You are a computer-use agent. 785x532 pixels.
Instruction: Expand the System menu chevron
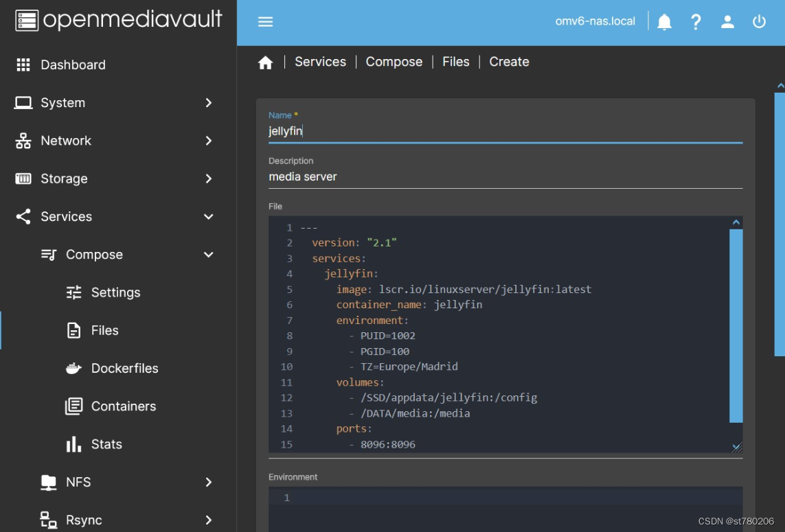click(209, 102)
